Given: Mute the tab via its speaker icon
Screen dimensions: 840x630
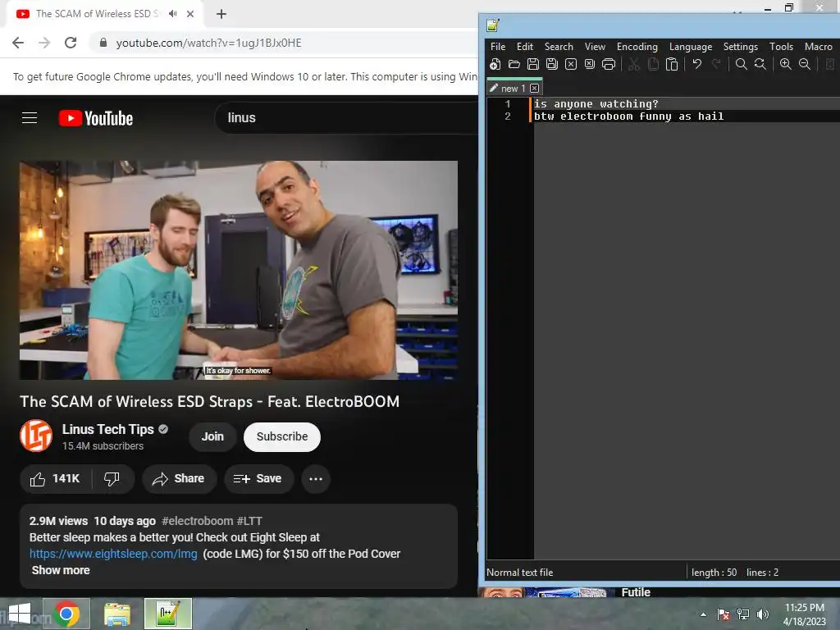Looking at the screenshot, I should tap(172, 14).
